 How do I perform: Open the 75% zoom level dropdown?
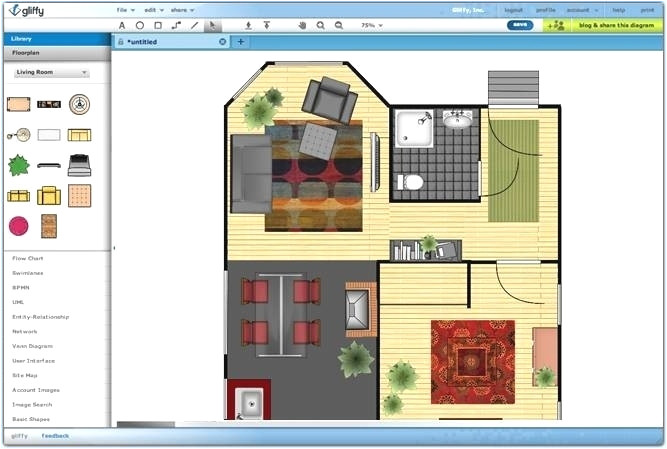point(371,25)
